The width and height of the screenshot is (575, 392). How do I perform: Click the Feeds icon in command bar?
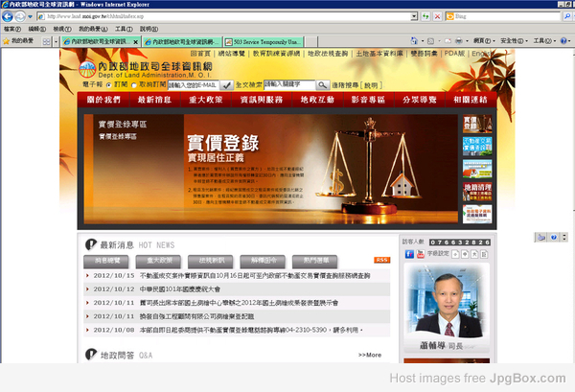[431, 41]
